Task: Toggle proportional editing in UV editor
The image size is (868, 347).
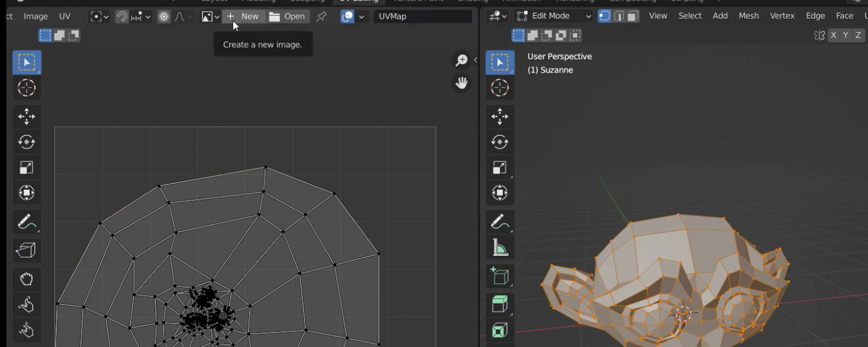Action: [164, 16]
